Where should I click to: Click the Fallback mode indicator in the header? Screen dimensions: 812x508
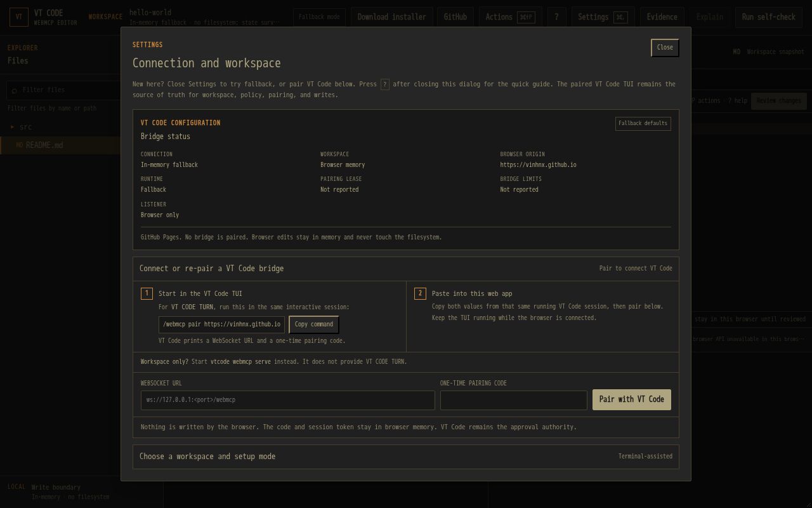(320, 17)
